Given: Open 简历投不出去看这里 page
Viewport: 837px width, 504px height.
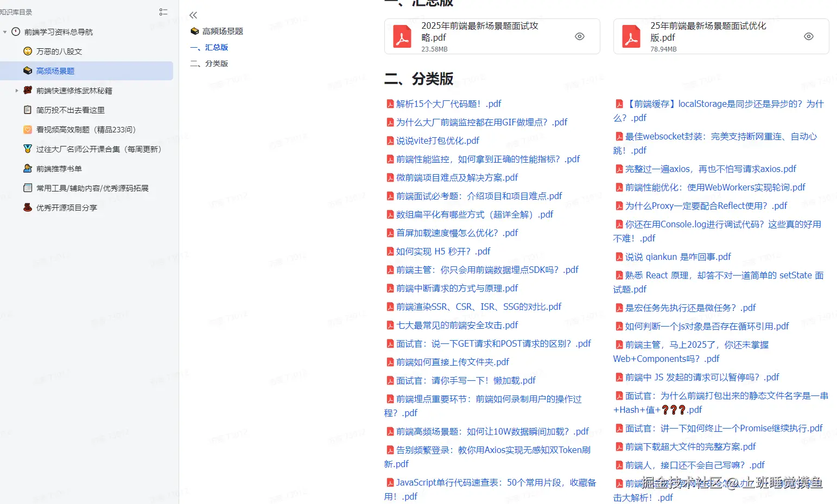Looking at the screenshot, I should coord(71,110).
